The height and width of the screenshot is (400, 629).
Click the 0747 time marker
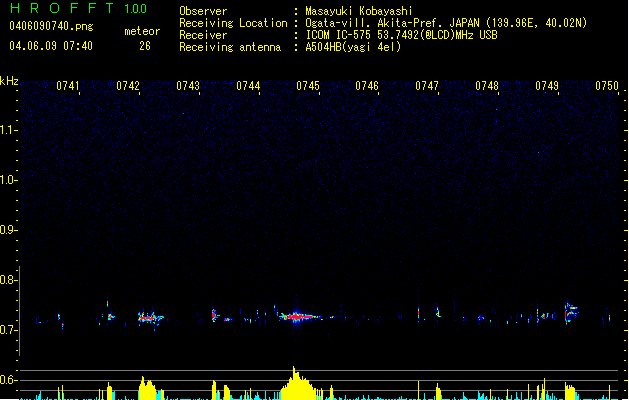coord(427,86)
